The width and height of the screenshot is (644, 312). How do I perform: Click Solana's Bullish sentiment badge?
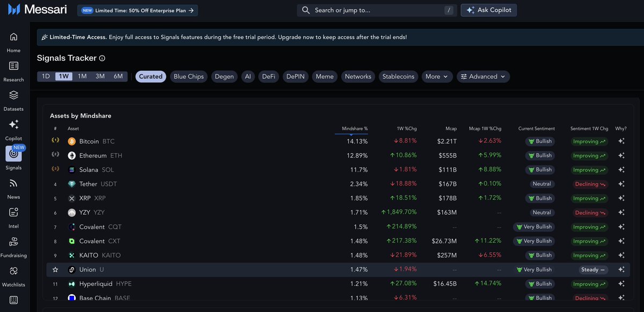[x=540, y=170]
